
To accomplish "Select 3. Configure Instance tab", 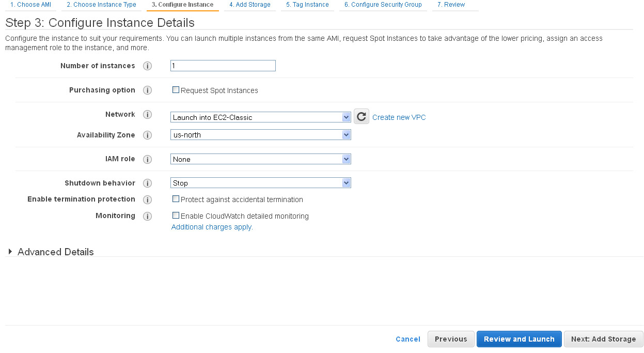I will [182, 5].
